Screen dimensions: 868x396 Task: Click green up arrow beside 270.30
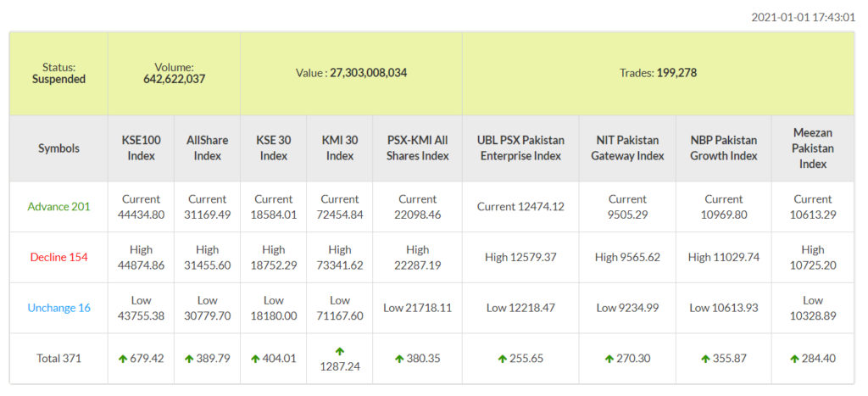coord(609,359)
